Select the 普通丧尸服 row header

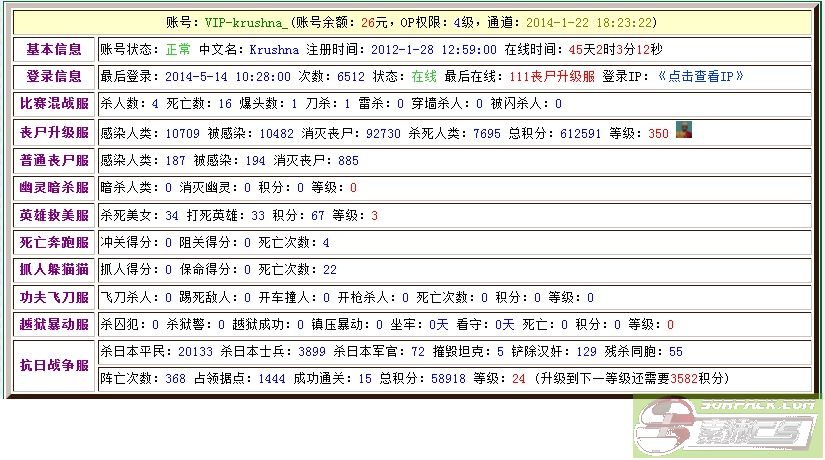tap(54, 160)
